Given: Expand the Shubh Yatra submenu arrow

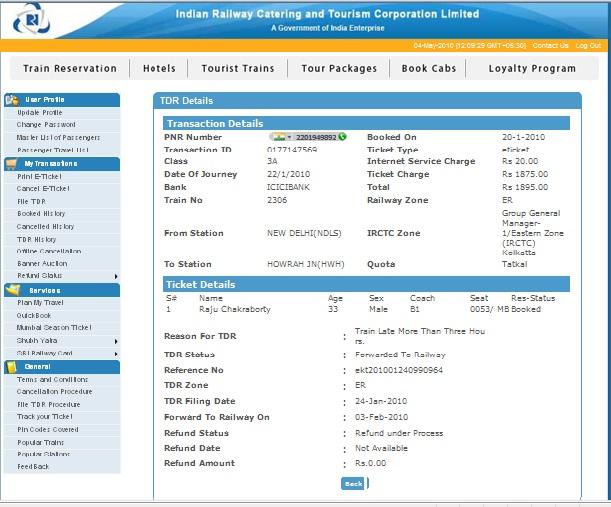Looking at the screenshot, I should [116, 341].
